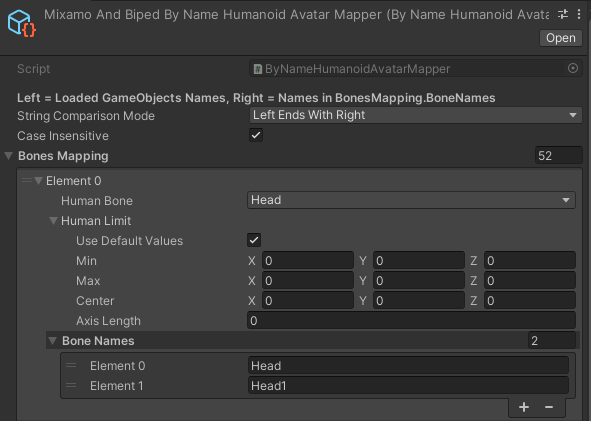Collapse the Human Limit foldout
The image size is (591, 421).
click(x=53, y=220)
